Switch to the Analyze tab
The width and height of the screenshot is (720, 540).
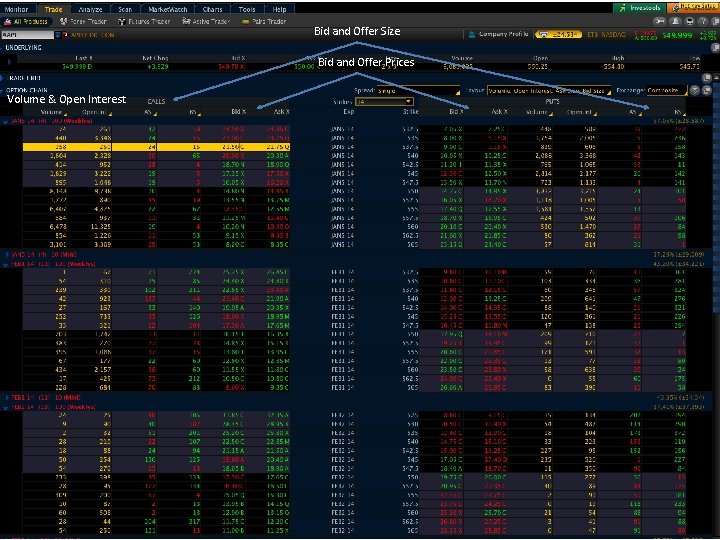(90, 9)
